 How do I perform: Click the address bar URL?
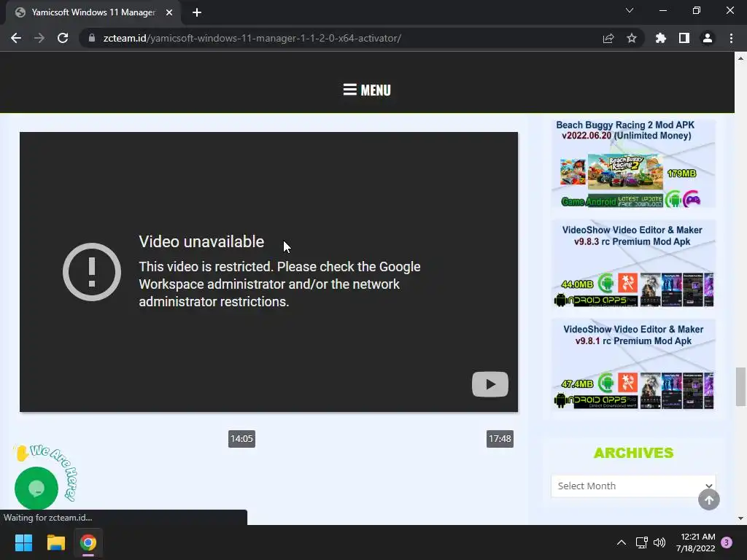[x=252, y=38]
